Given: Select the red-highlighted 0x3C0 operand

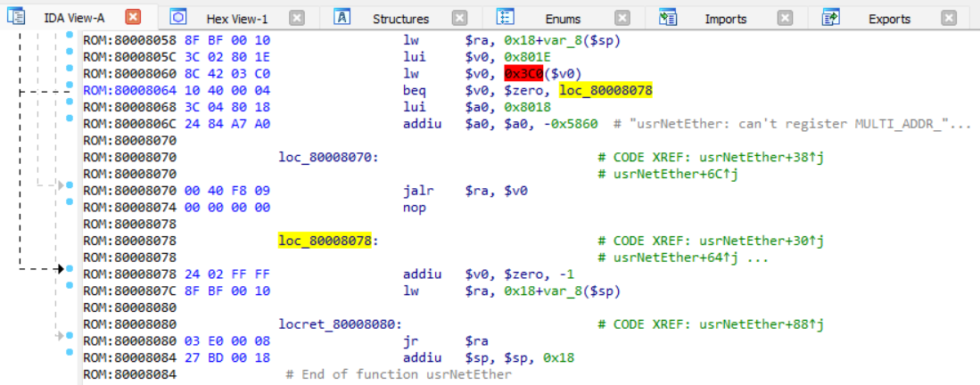Looking at the screenshot, I should pyautogui.click(x=524, y=73).
